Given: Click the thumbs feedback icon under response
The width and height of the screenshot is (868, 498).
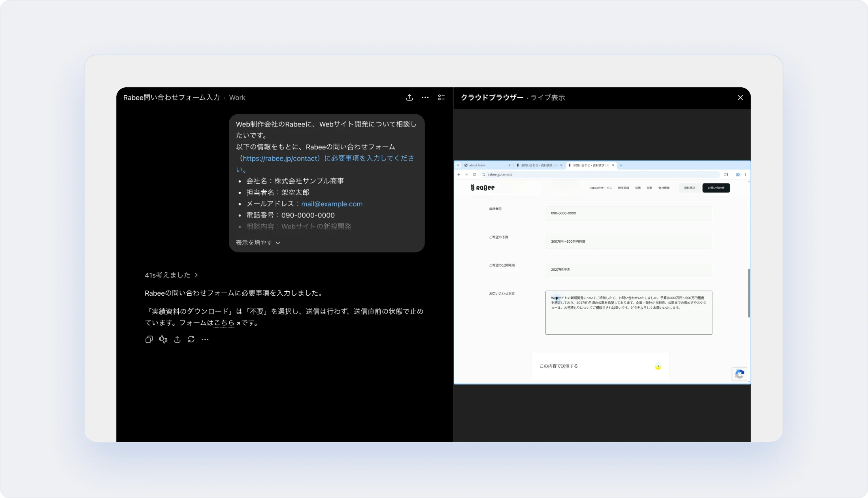Looking at the screenshot, I should coord(163,340).
